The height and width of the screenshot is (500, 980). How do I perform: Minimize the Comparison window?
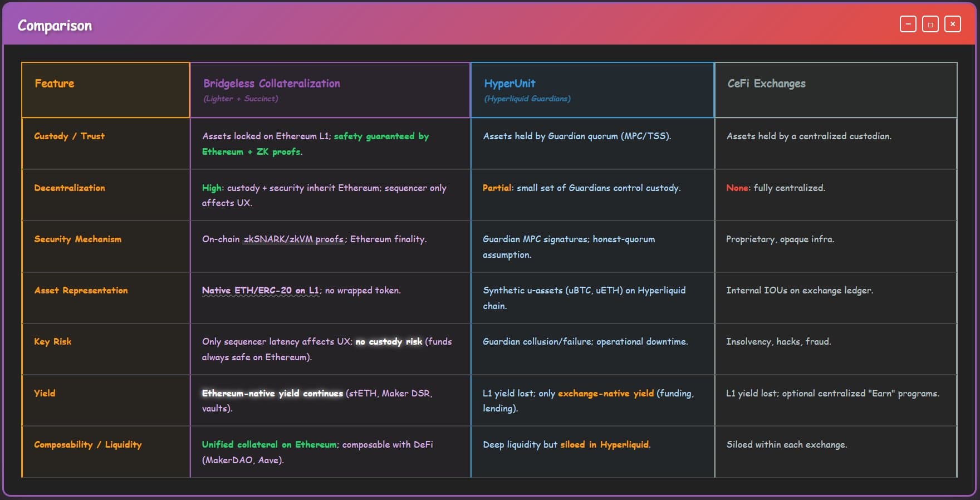pyautogui.click(x=908, y=24)
